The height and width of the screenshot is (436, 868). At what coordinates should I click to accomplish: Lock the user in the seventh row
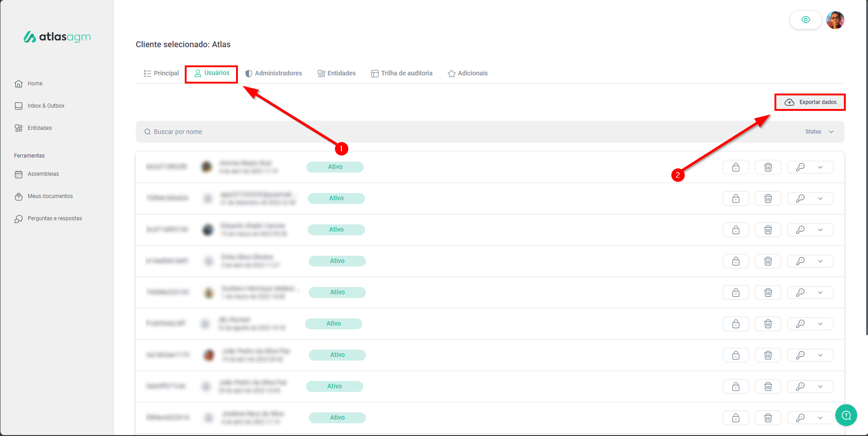(735, 355)
